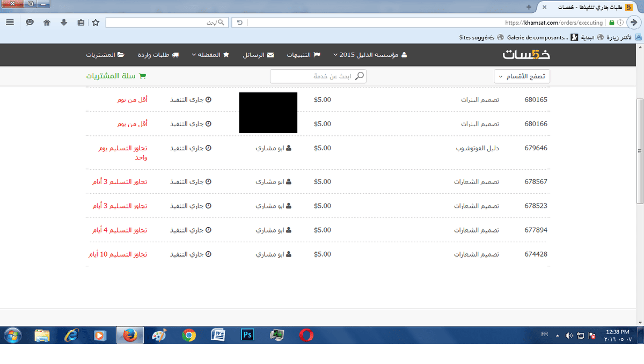Open سلة المشتريات shopping cart

click(x=116, y=76)
